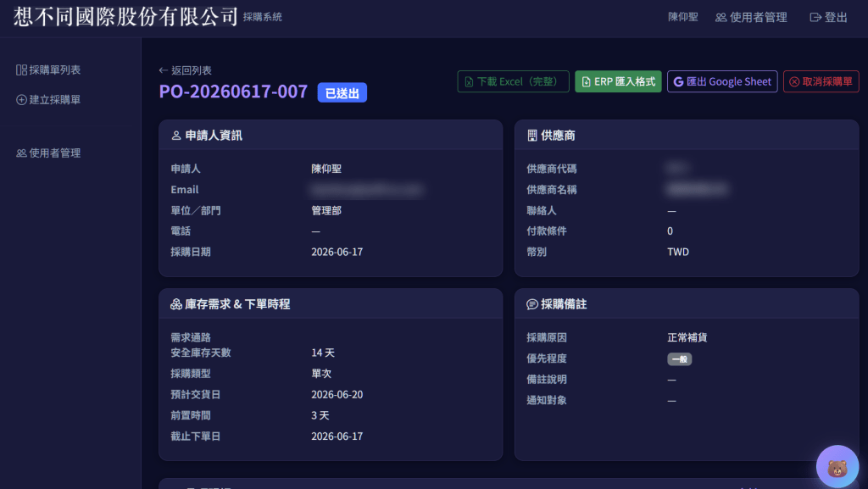Click the 申請人 name value 陳仰聖
Image resolution: width=868 pixels, height=489 pixels.
pos(326,169)
